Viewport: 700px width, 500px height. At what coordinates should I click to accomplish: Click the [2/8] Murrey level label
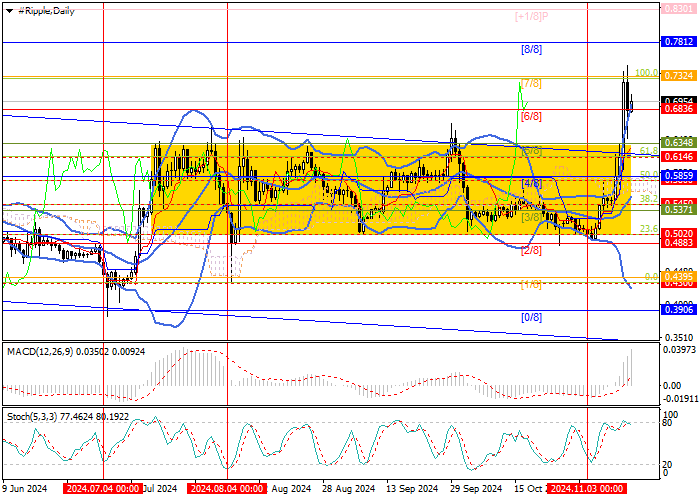click(x=531, y=250)
